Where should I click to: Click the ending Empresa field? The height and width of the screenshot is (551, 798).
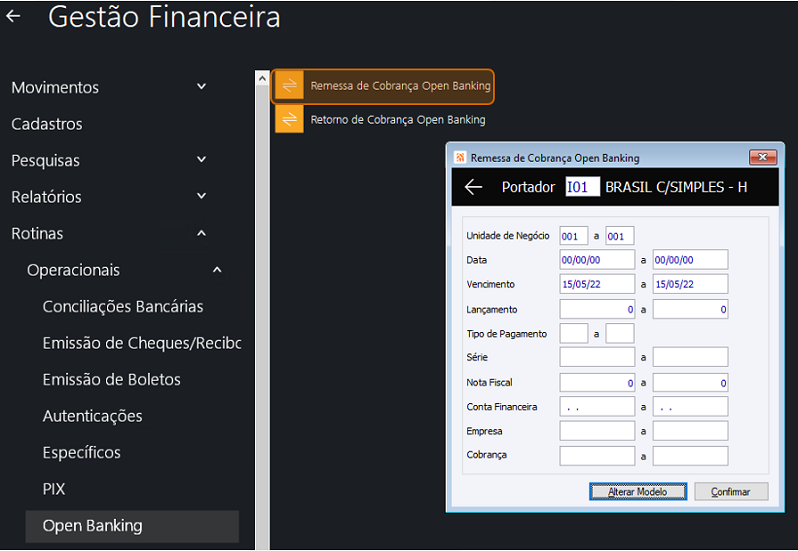click(690, 431)
